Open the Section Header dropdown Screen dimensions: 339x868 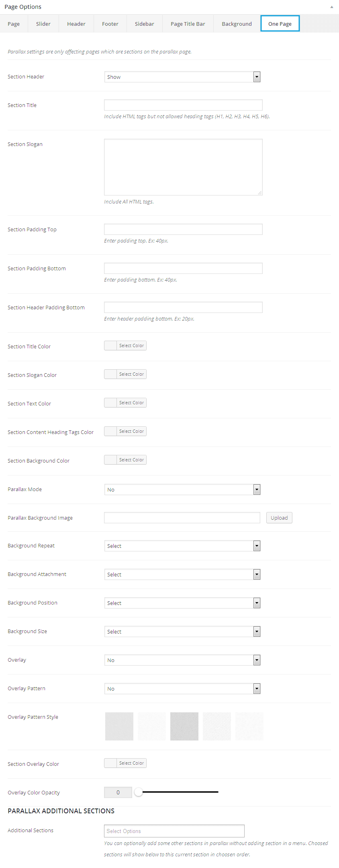click(x=182, y=77)
